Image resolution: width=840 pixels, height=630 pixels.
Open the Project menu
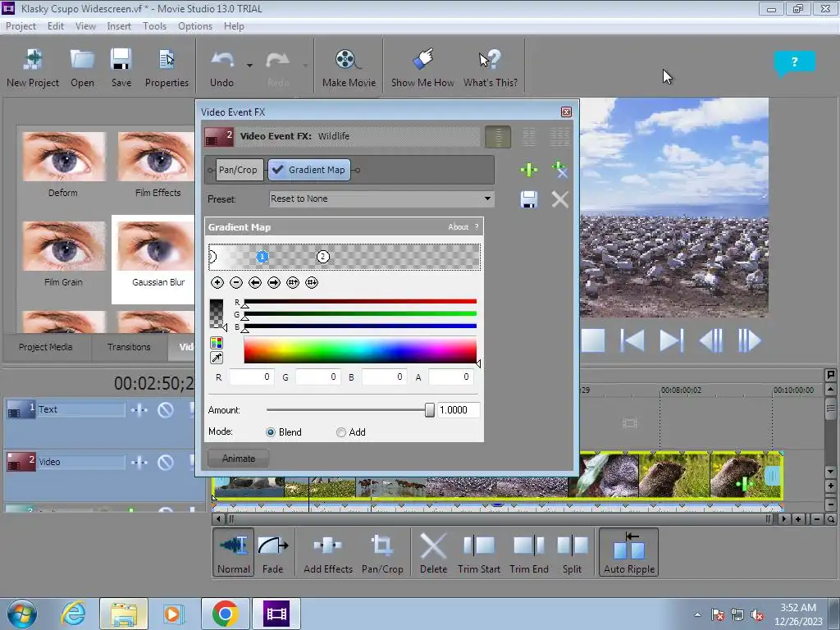(21, 26)
